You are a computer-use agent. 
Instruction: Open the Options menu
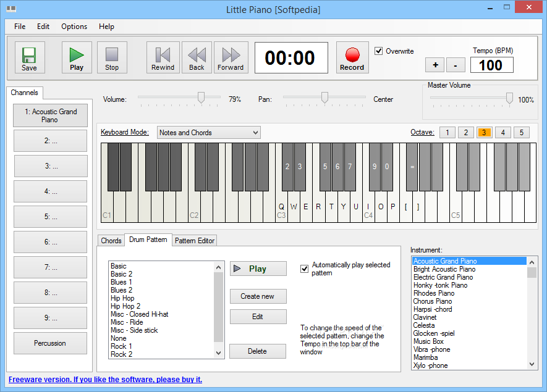pyautogui.click(x=74, y=27)
